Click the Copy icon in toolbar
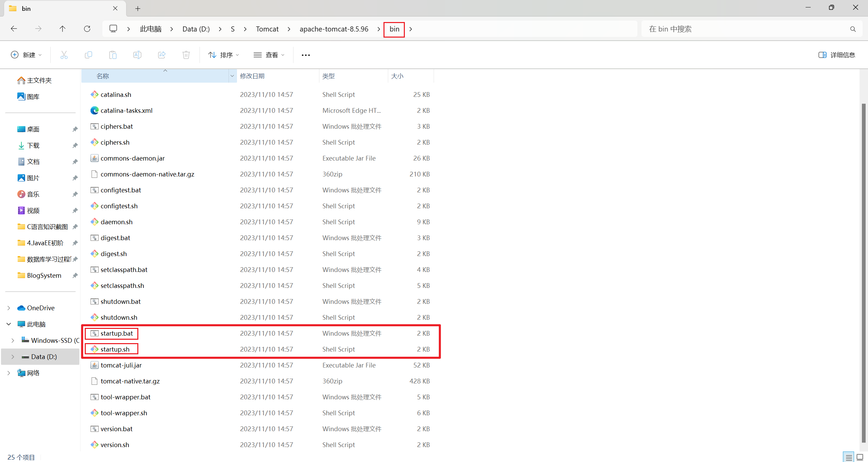 88,55
